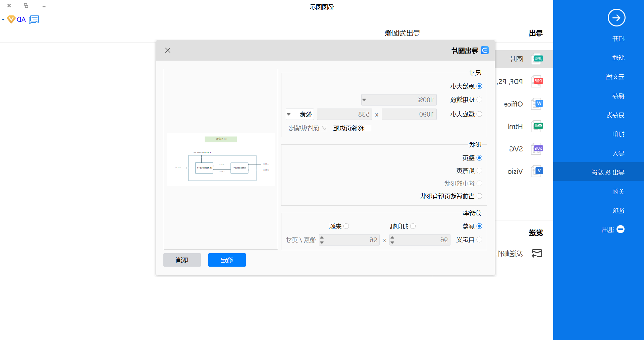
Task: Click the 取消 cancel button
Action: pos(182,260)
